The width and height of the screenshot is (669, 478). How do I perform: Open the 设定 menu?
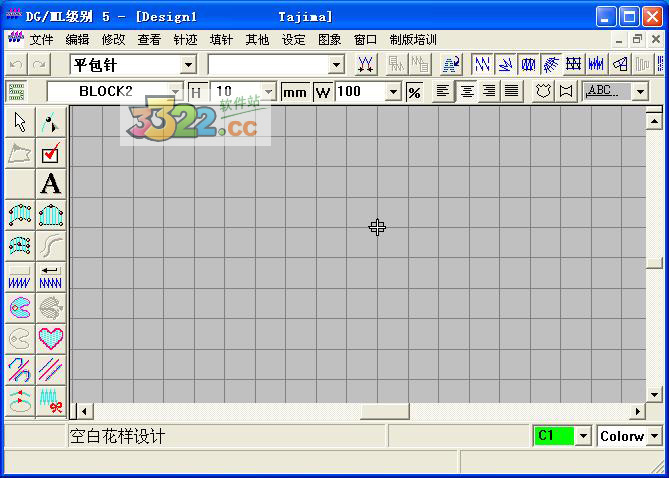click(294, 40)
